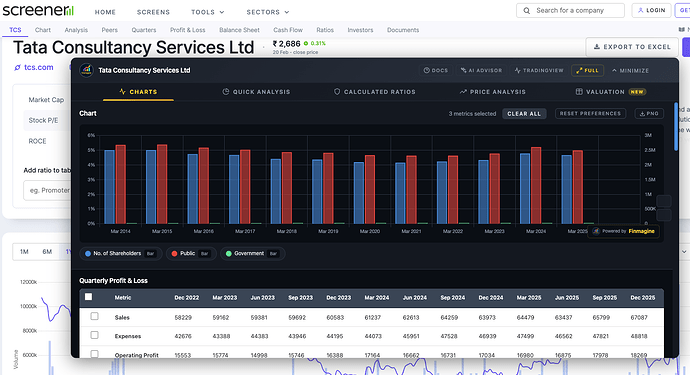The width and height of the screenshot is (690, 375).
Task: Click the green Government color dot
Action: [228, 254]
